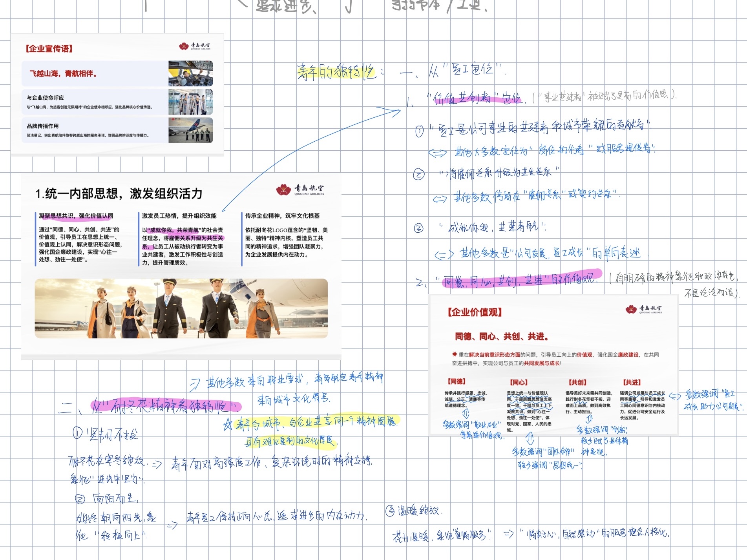
Task: Click the red slogan 飞越山海，青航相伴。
Action: pyautogui.click(x=64, y=73)
